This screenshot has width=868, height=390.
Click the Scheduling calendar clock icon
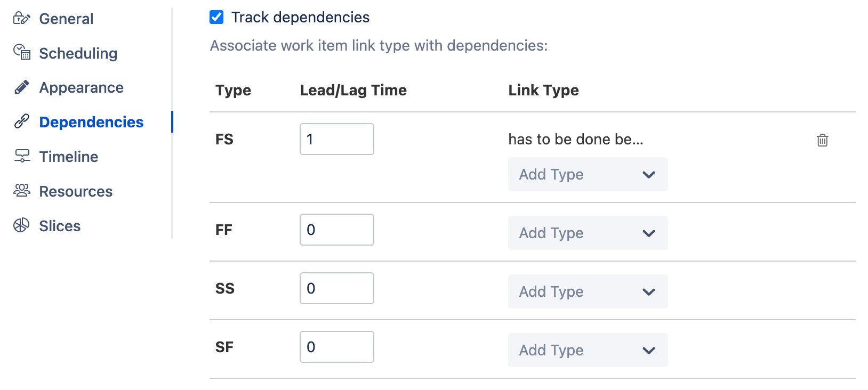point(21,52)
